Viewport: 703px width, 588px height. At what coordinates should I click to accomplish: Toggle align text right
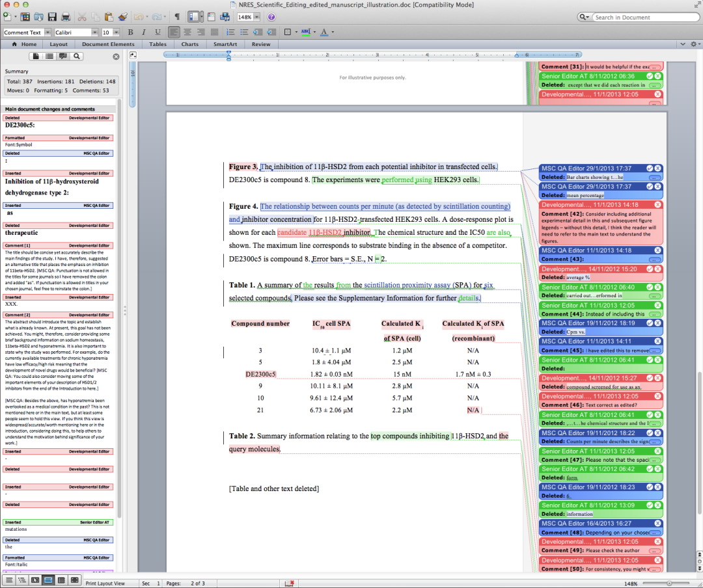click(201, 32)
